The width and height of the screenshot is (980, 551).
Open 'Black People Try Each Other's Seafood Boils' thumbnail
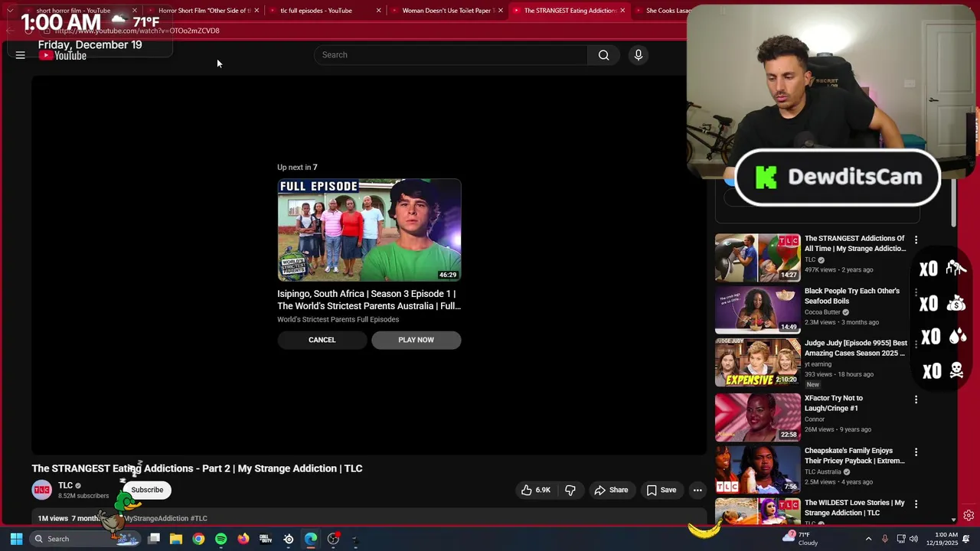758,311
